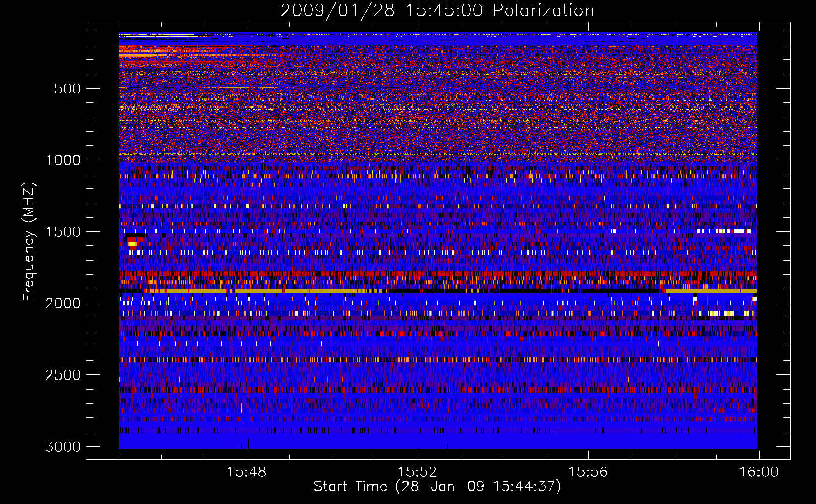This screenshot has height=504, width=816.
Task: Click the 3000 frequency tick label
Action: (x=64, y=447)
